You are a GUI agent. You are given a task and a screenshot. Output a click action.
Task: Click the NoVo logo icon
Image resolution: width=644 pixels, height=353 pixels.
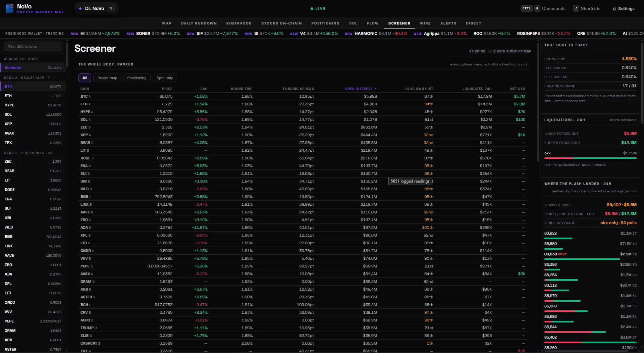pos(10,8)
